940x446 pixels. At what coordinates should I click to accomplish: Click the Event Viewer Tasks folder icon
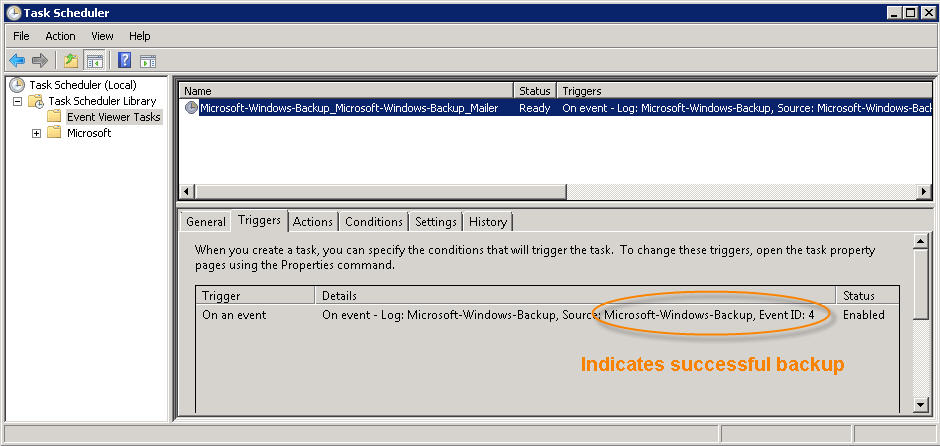[x=55, y=117]
